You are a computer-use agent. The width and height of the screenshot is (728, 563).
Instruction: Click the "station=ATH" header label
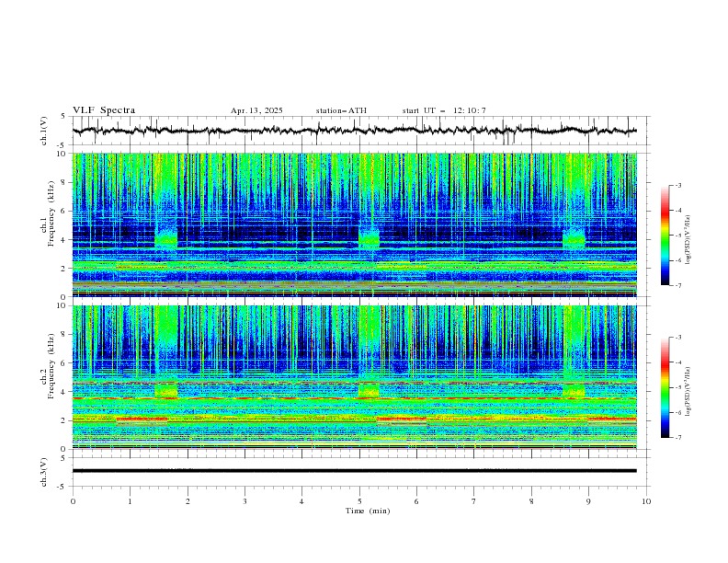pyautogui.click(x=341, y=110)
